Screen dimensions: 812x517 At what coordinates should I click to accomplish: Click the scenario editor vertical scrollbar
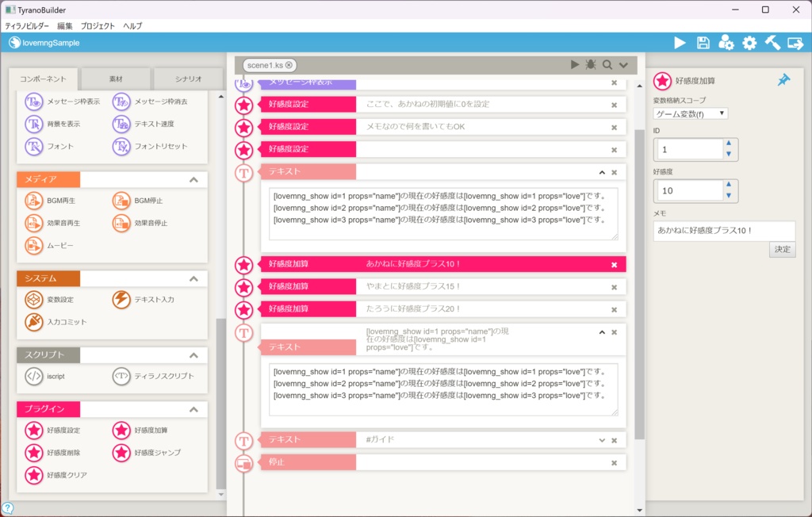(640, 285)
